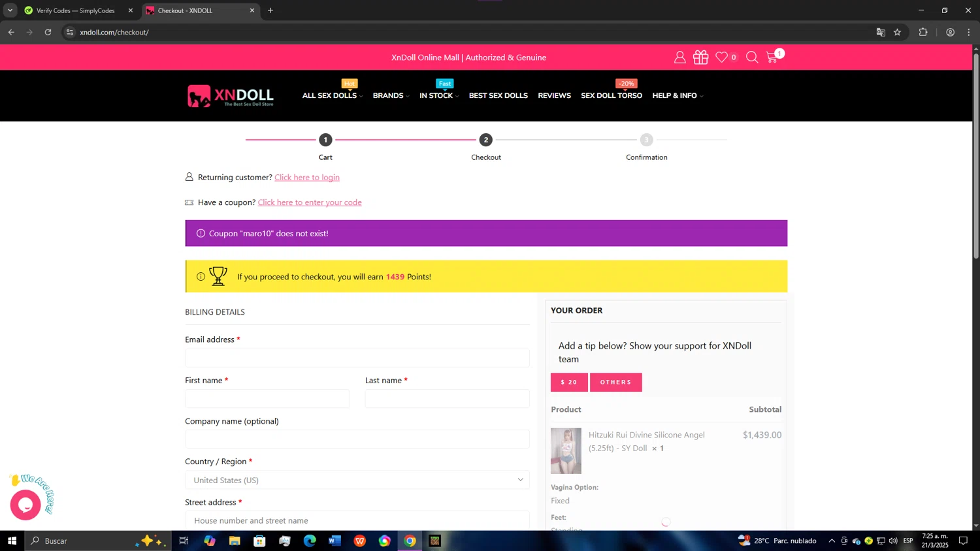Open Windows notification center

pyautogui.click(x=963, y=541)
